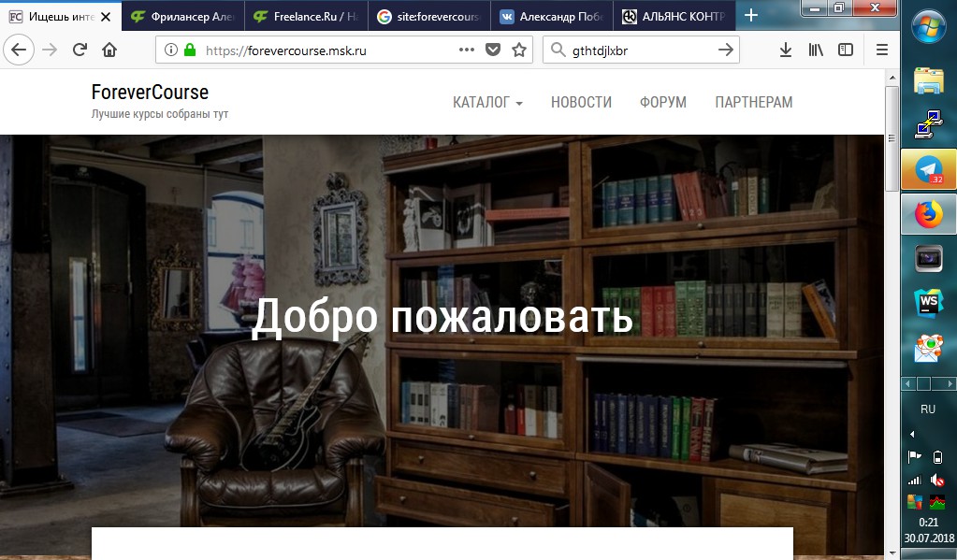Open Telegram from the taskbar
This screenshot has width=957, height=560.
928,169
